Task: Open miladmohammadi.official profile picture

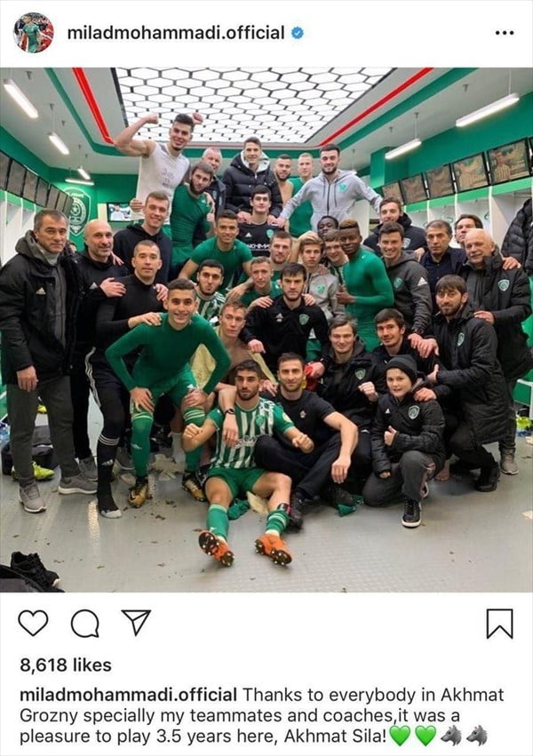Action: click(x=33, y=33)
